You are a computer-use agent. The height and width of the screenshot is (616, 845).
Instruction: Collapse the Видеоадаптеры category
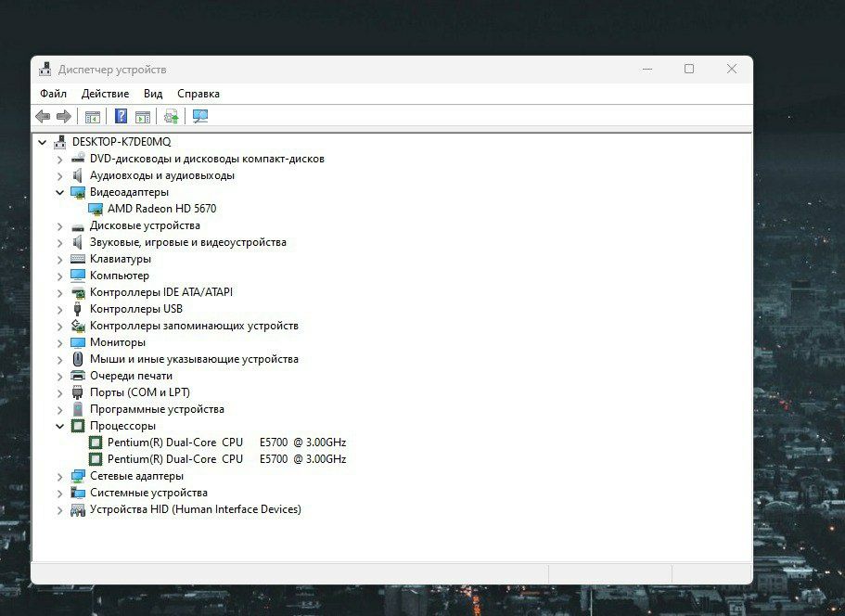(59, 192)
